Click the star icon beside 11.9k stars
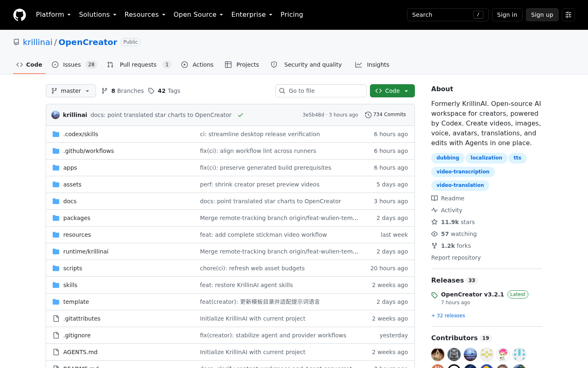588x368 pixels. (434, 222)
